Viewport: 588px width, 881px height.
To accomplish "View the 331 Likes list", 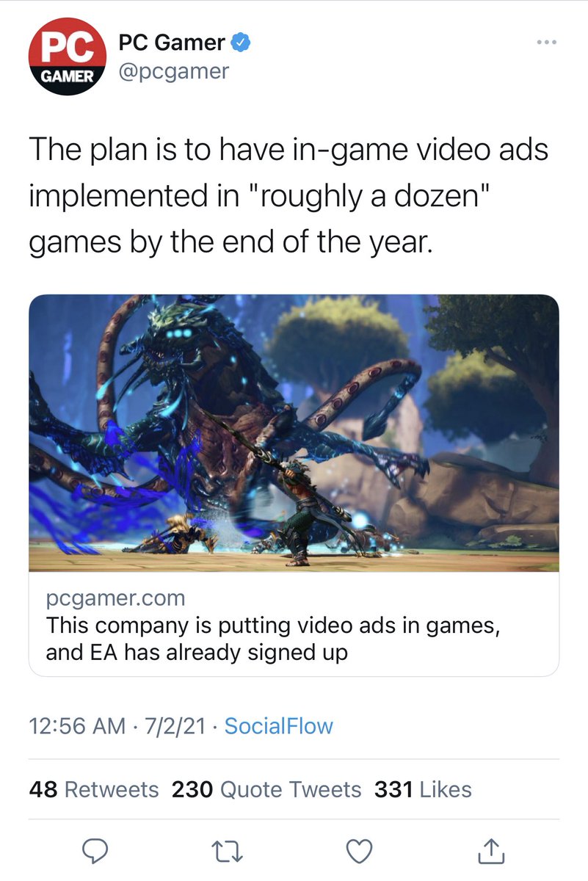I will tap(423, 789).
